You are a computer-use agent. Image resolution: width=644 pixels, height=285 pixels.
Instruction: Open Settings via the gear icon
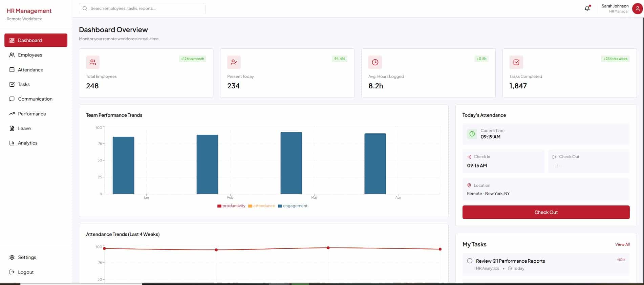12,257
